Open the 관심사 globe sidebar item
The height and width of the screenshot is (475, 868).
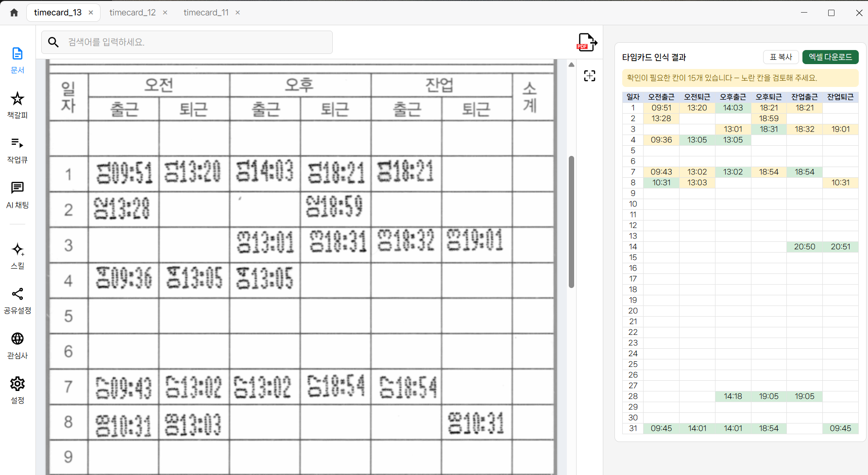coord(17,345)
